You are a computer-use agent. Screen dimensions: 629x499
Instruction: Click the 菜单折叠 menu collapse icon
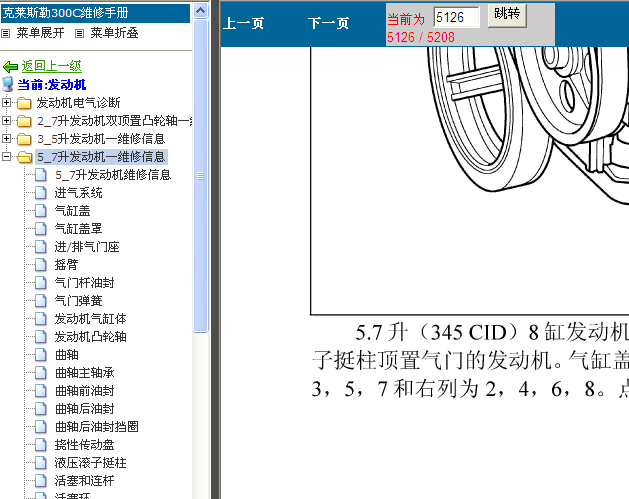[79, 33]
